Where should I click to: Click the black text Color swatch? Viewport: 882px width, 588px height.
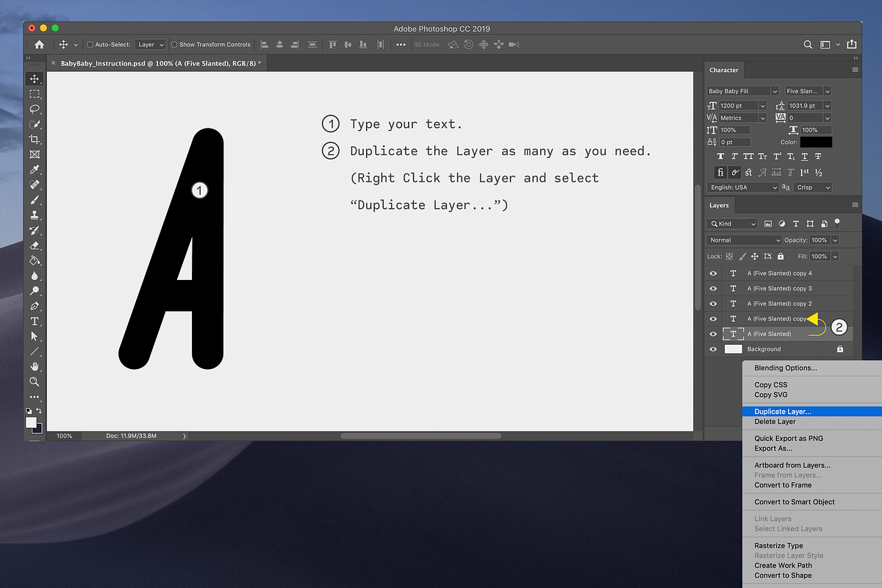point(816,142)
